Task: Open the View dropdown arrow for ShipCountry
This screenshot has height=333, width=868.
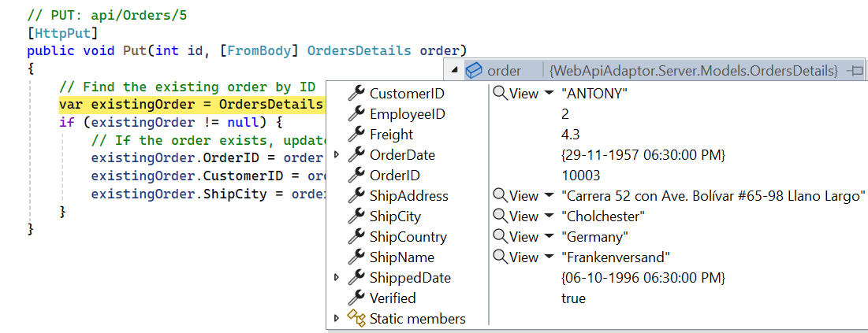Action: click(548, 237)
